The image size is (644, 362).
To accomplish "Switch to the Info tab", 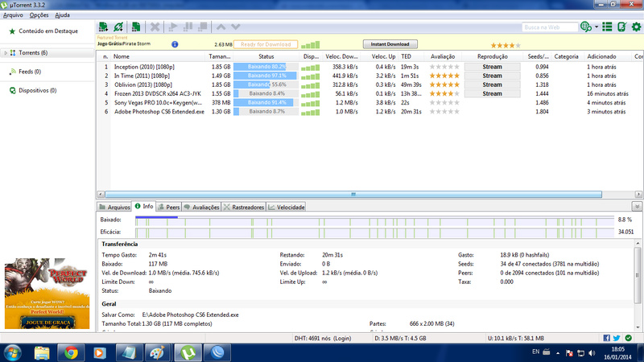I will pos(144,207).
